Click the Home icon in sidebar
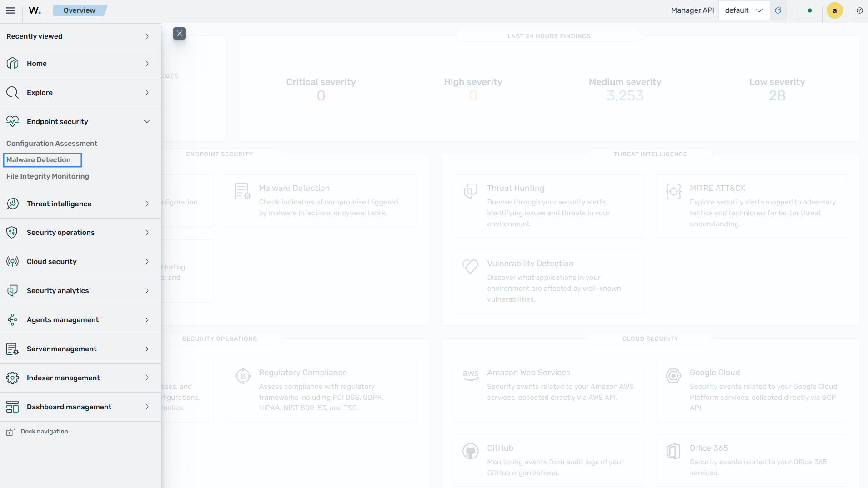 13,64
